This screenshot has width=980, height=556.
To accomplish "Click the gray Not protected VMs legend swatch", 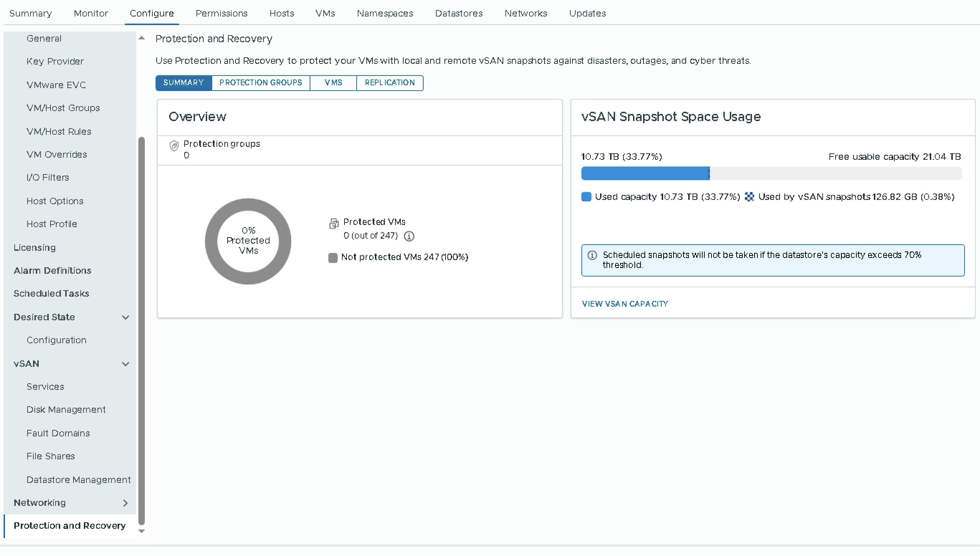I will [333, 258].
